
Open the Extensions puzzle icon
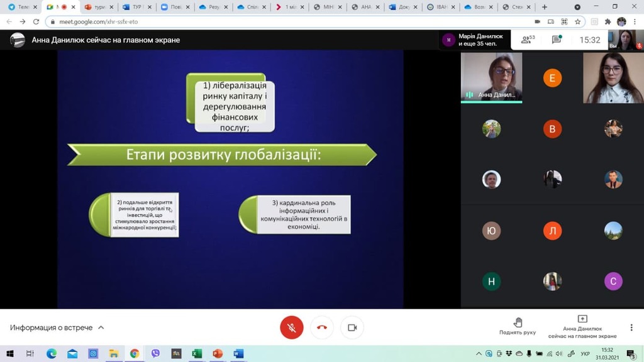coord(608,21)
